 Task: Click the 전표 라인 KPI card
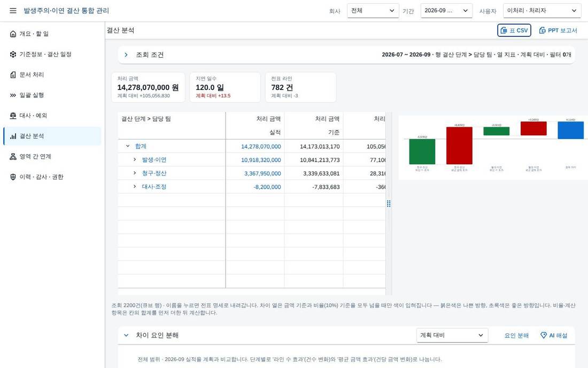(300, 87)
